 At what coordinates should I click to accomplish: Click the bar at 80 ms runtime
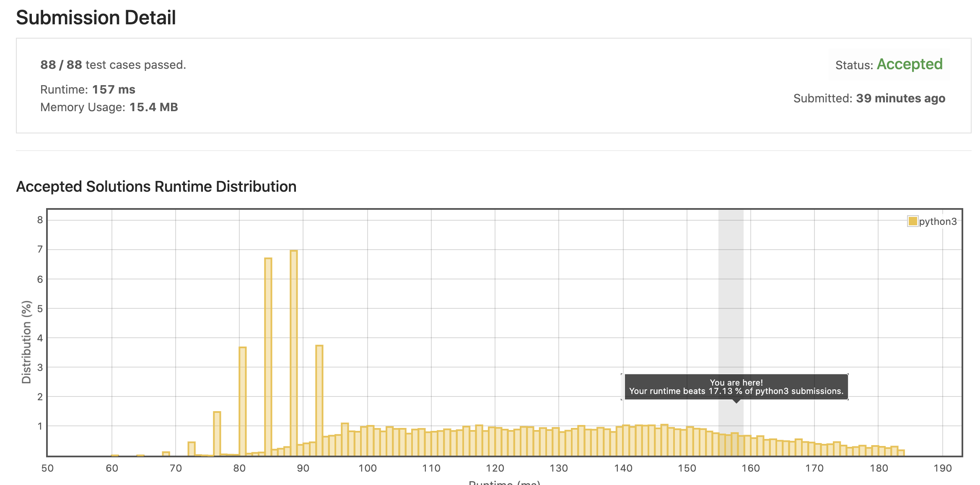243,401
